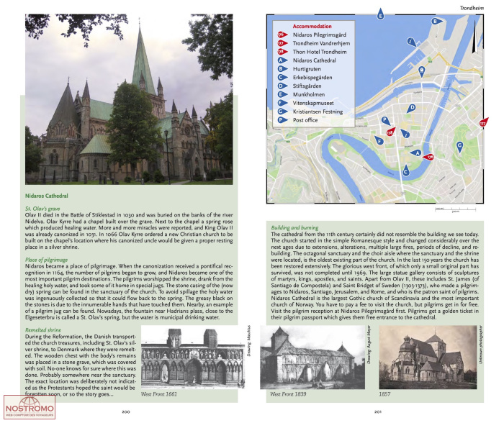Click the map scale bar below the map
Image resolution: width=504 pixels, height=423 pixels.
(455, 210)
